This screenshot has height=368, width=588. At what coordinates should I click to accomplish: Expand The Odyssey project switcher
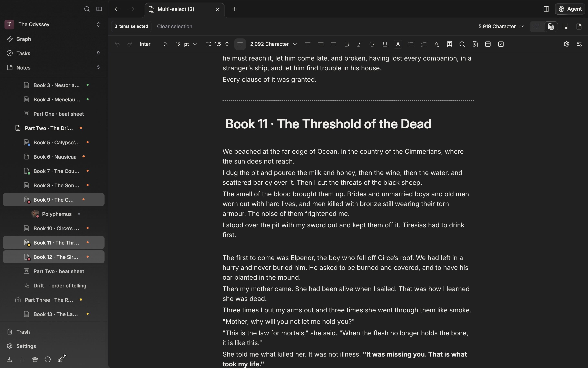tap(99, 24)
